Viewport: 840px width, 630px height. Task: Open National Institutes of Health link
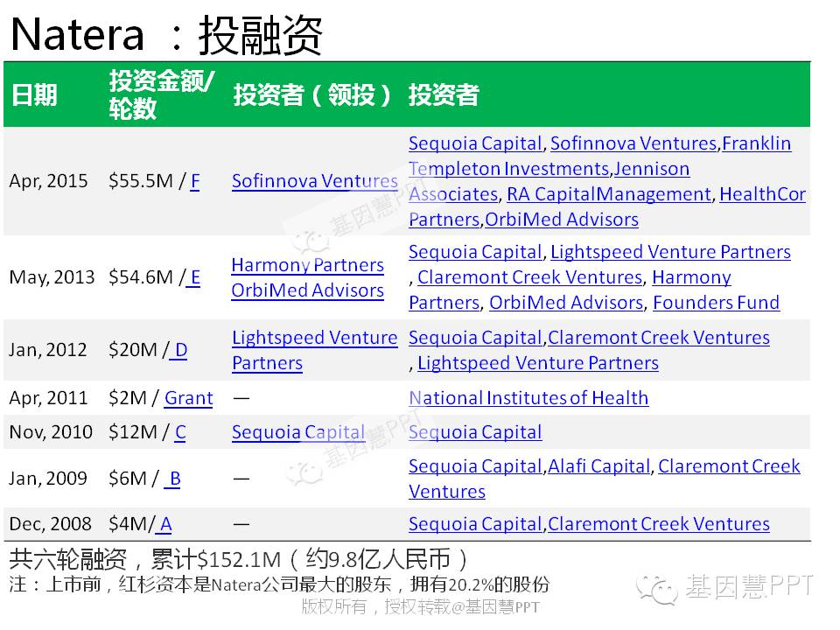point(528,398)
